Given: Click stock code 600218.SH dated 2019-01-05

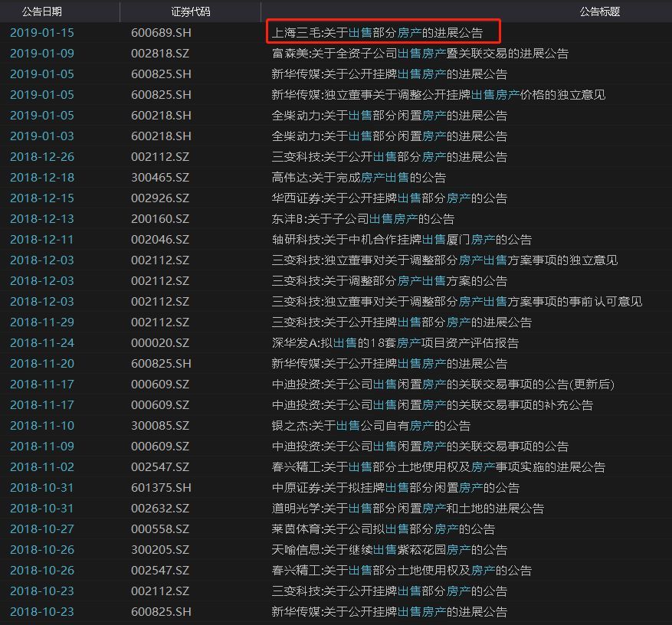Looking at the screenshot, I should [161, 115].
